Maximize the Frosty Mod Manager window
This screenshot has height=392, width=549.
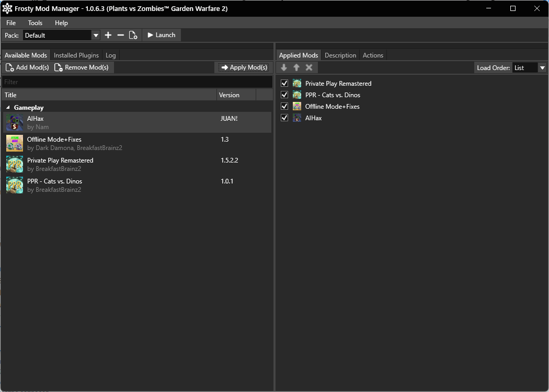[513, 8]
